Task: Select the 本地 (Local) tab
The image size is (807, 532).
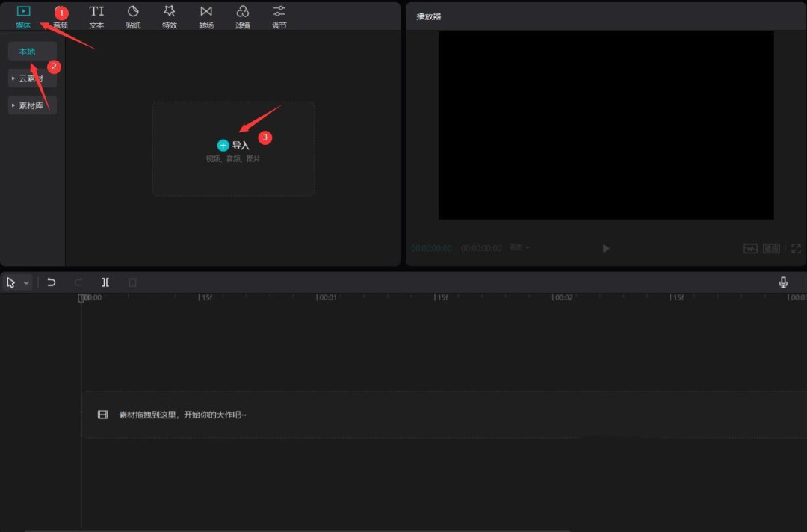Action: [x=27, y=52]
